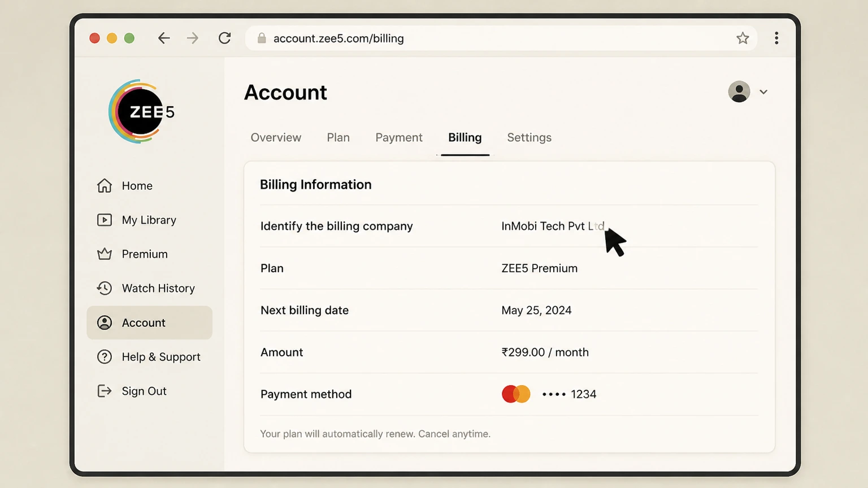The image size is (868, 488).
Task: Open the browser three-dot menu
Action: (x=776, y=38)
